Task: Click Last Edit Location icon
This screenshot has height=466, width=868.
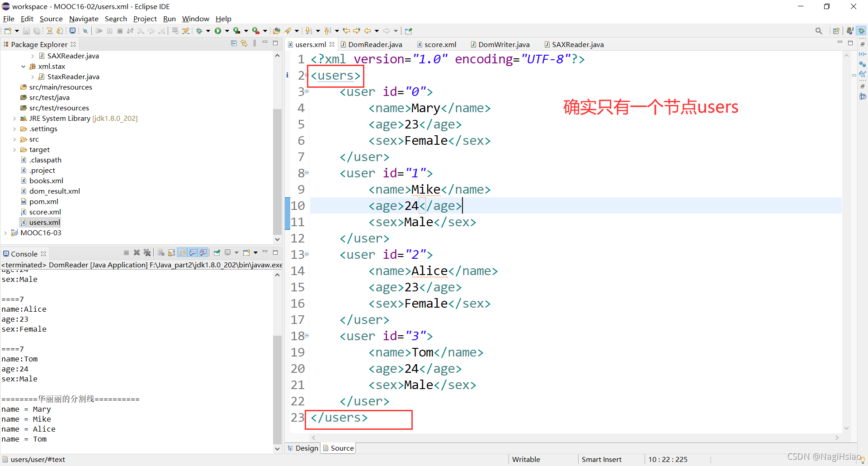Action: click(346, 31)
